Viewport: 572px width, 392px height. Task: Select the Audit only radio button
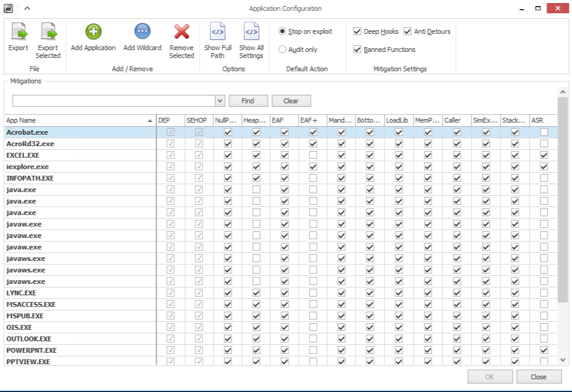point(282,50)
